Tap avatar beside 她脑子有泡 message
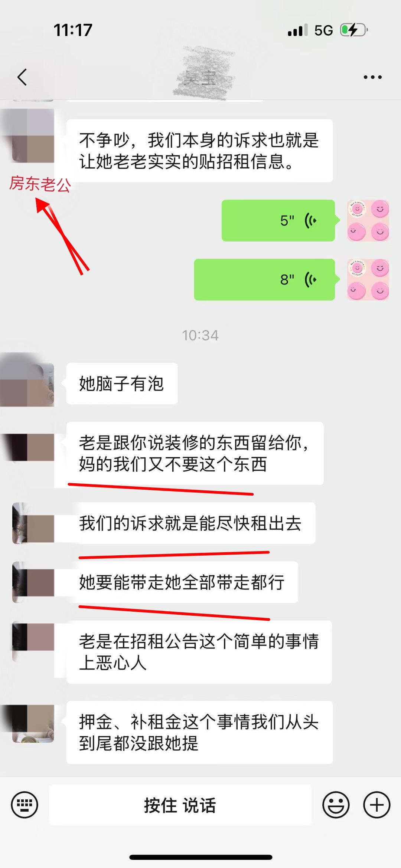 tap(27, 380)
